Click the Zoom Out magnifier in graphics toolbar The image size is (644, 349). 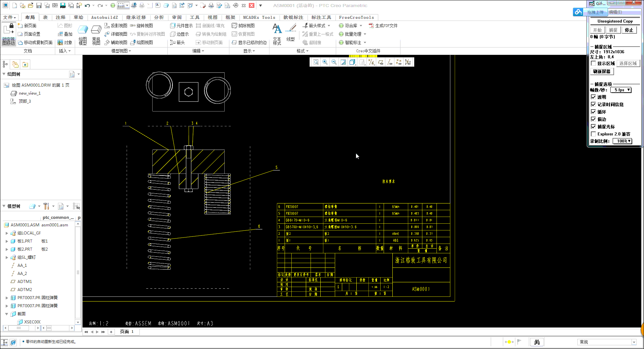(x=334, y=62)
